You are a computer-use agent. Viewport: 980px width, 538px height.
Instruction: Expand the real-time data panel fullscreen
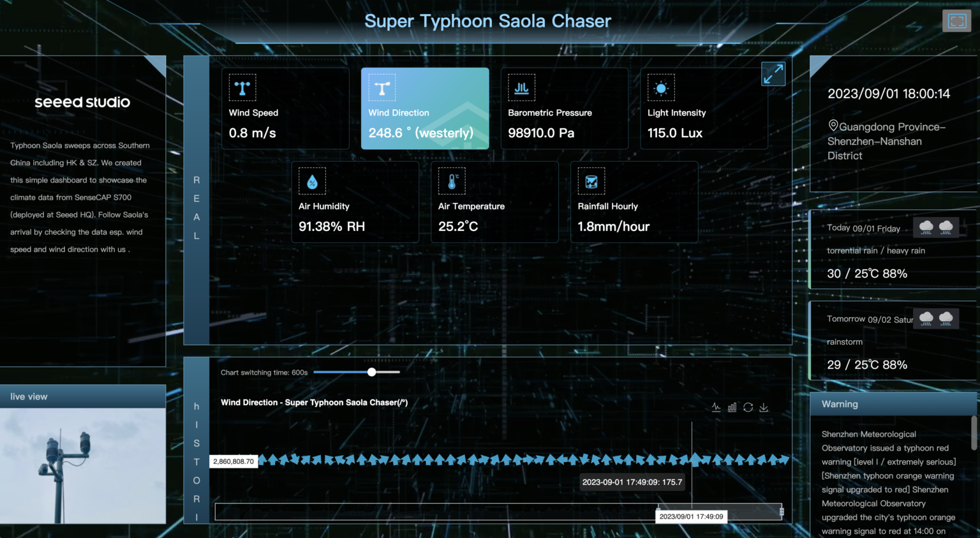(x=773, y=74)
